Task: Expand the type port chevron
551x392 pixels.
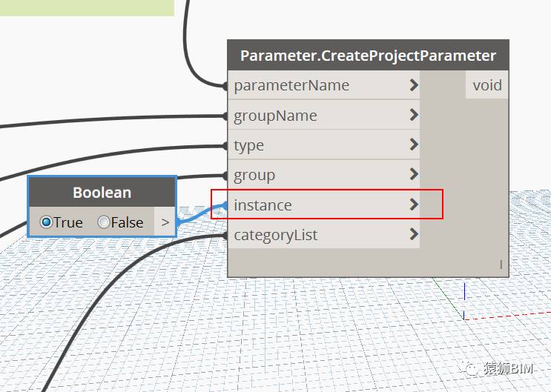Action: [414, 144]
